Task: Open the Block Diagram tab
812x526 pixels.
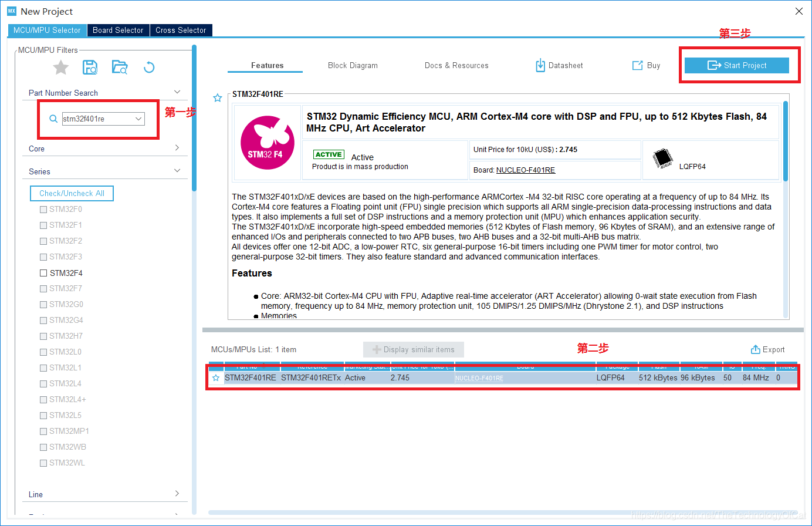Action: click(353, 65)
